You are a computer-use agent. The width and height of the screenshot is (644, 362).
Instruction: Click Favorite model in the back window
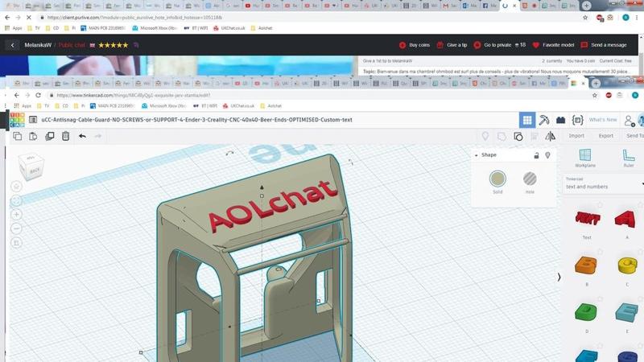(x=553, y=45)
